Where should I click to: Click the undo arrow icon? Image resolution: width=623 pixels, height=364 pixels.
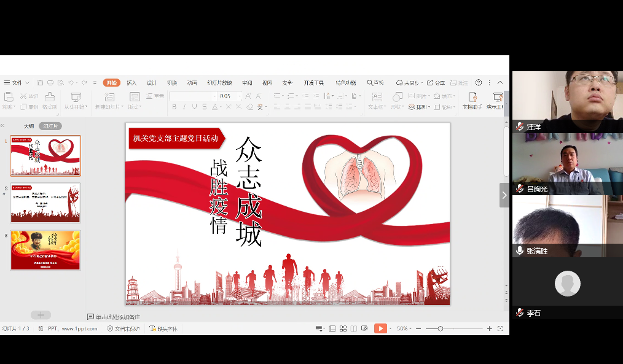[71, 83]
